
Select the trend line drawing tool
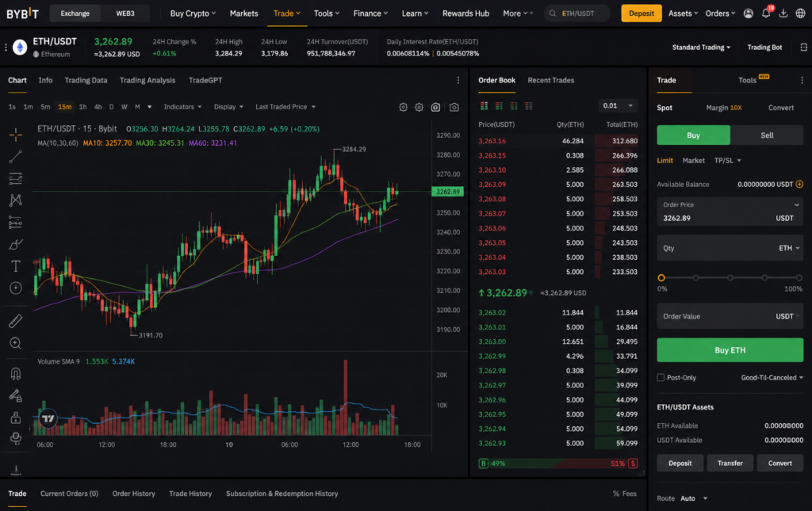[x=16, y=157]
